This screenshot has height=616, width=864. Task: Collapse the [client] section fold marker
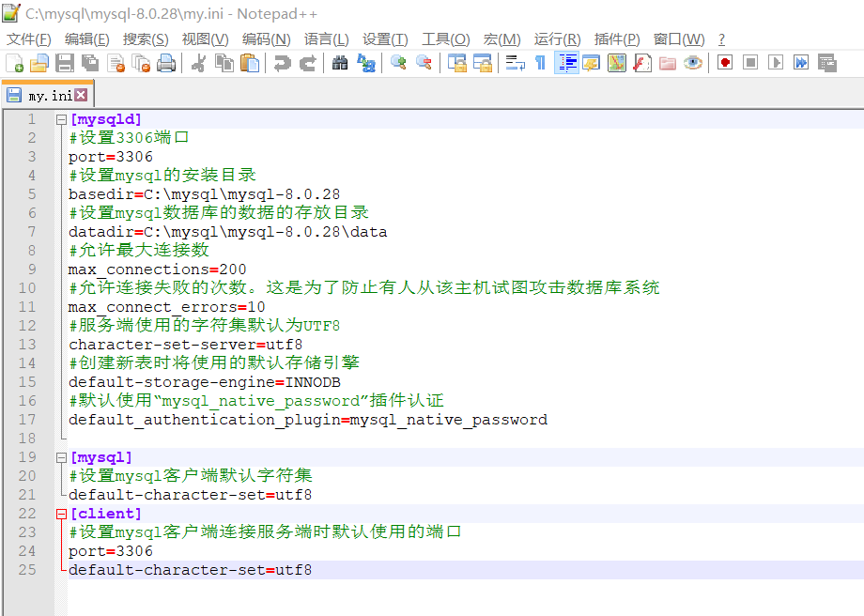(x=61, y=514)
